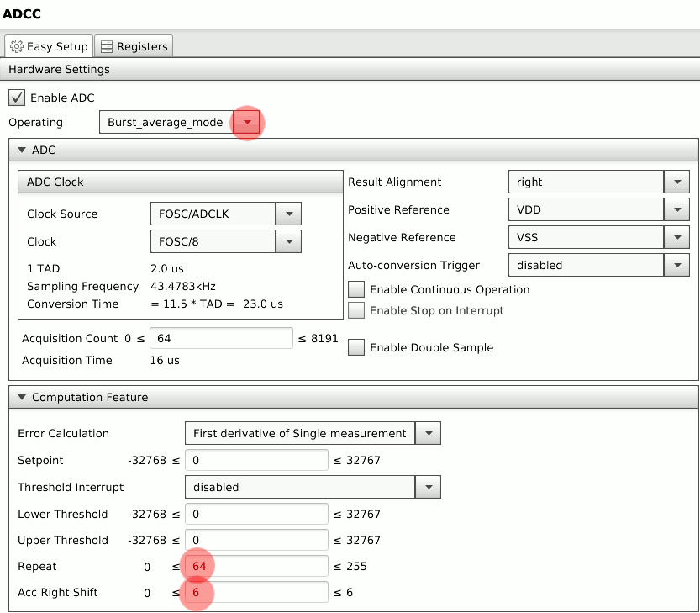
Task: Open Auto-conversion Trigger dropdown
Action: (676, 266)
